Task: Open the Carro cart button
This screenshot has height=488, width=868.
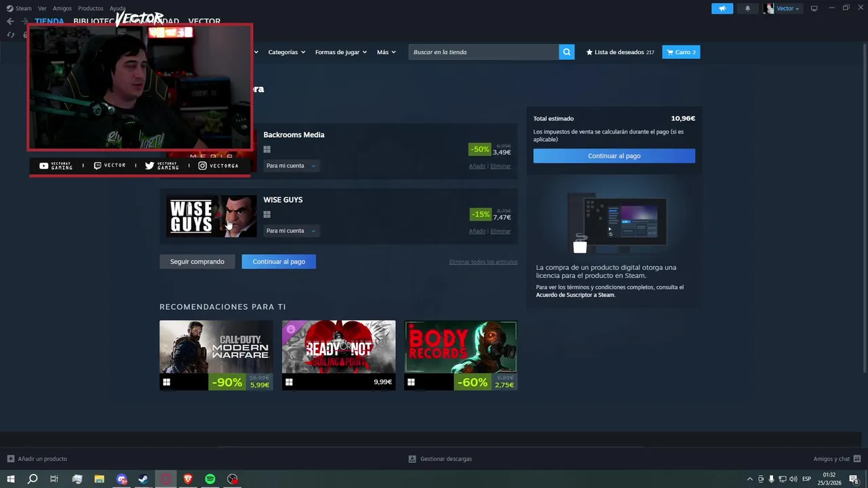Action: [681, 52]
